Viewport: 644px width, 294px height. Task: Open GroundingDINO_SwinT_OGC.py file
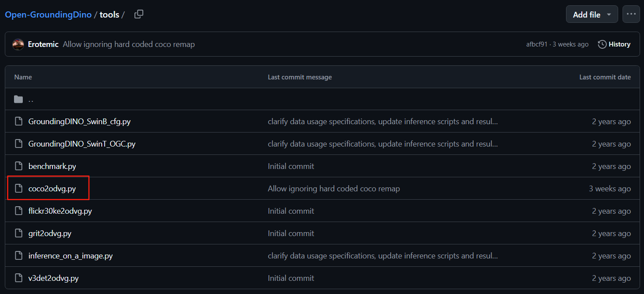point(82,144)
